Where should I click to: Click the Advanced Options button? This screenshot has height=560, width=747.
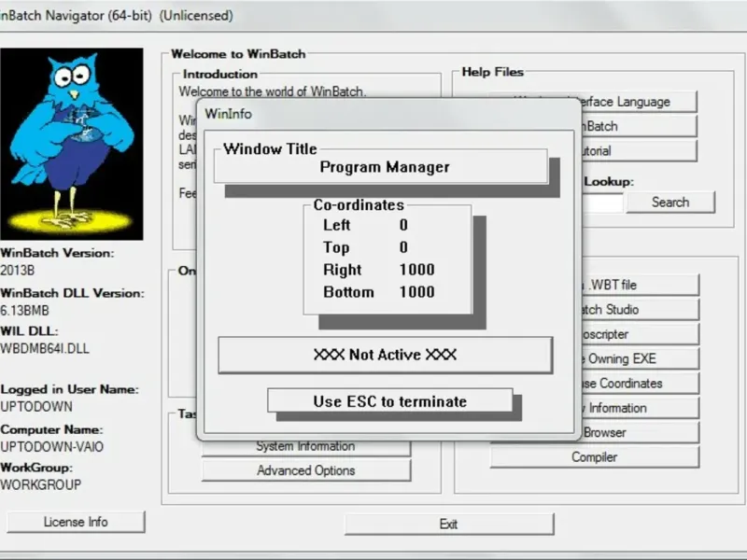306,470
